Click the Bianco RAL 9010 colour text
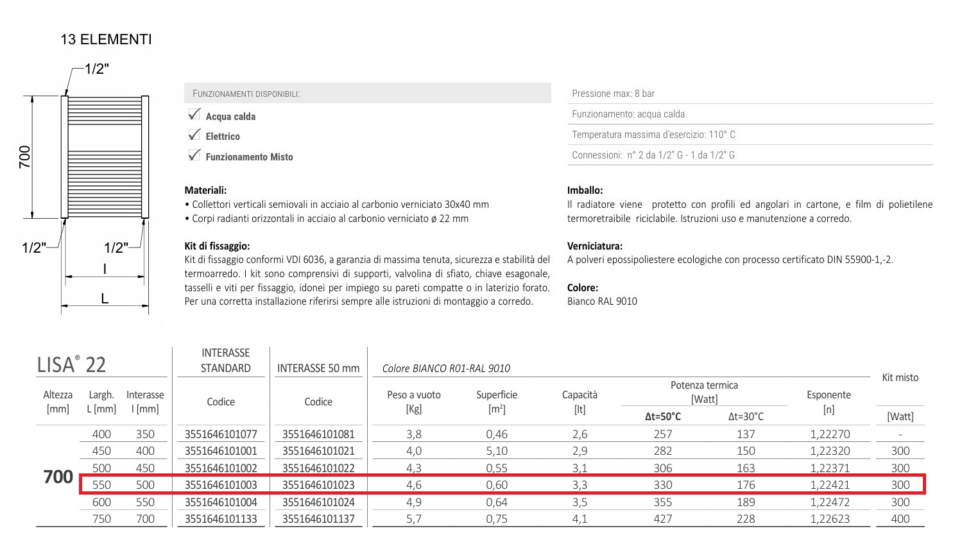This screenshot has height=560, width=962. (x=602, y=301)
